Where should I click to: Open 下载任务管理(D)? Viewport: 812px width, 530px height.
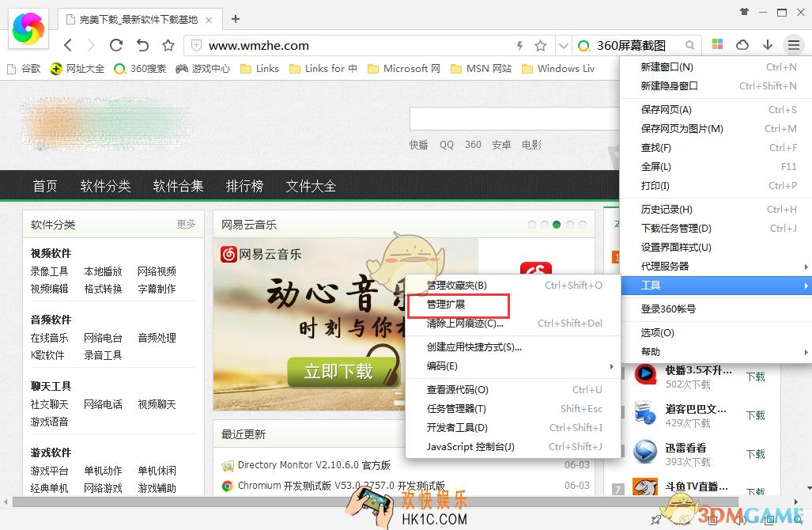[716, 229]
